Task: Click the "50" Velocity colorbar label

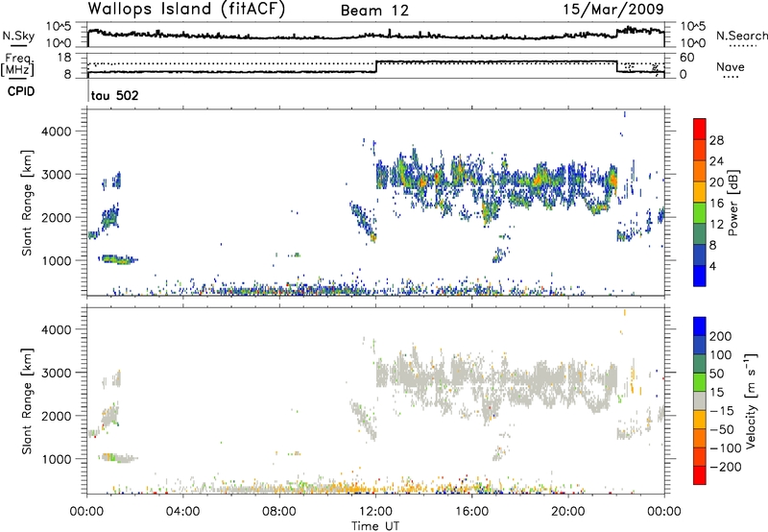Action: tap(717, 374)
